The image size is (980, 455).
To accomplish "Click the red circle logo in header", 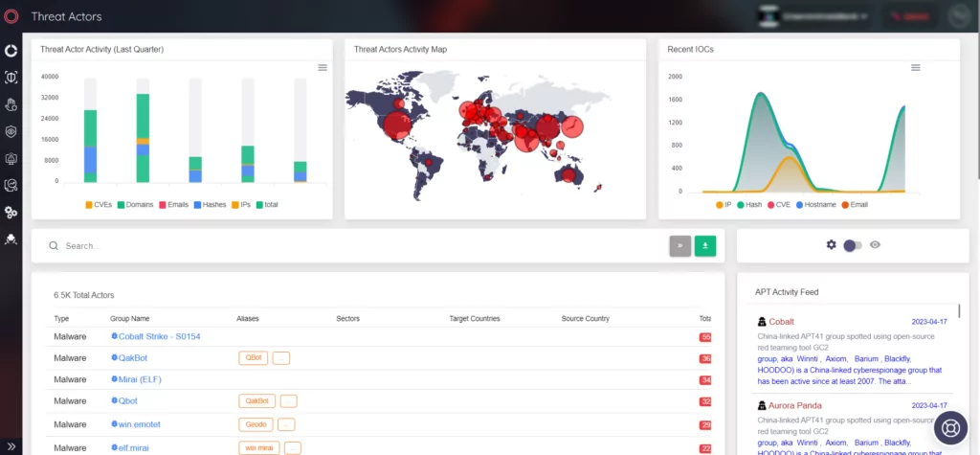I will tap(11, 16).
